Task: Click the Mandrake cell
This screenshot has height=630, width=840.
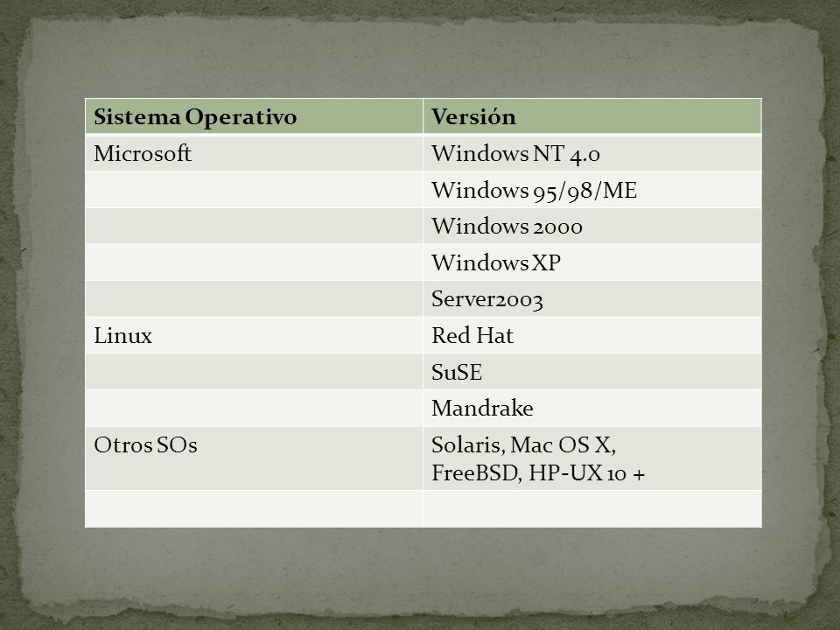Action: coord(592,409)
